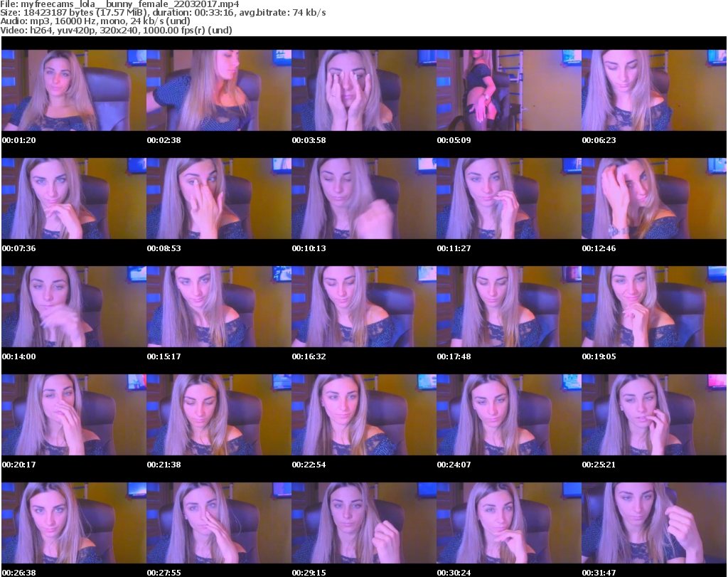This screenshot has width=728, height=577.
Task: Click the timestamp label '00:01:20'
Action: (18, 140)
